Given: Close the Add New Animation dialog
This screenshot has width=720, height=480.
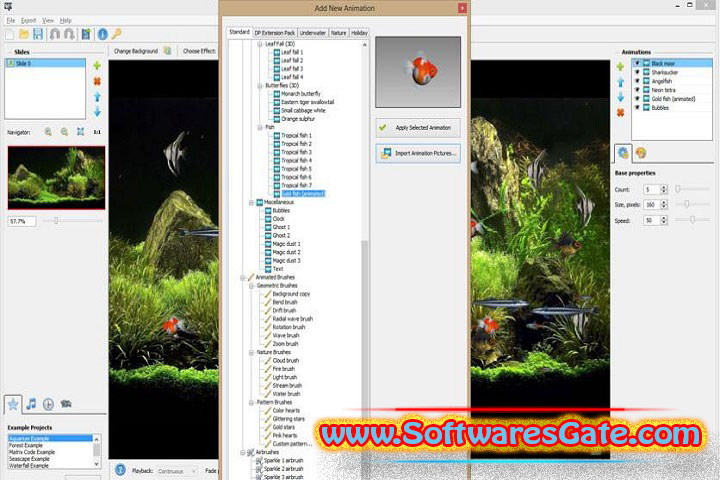Looking at the screenshot, I should [x=462, y=8].
